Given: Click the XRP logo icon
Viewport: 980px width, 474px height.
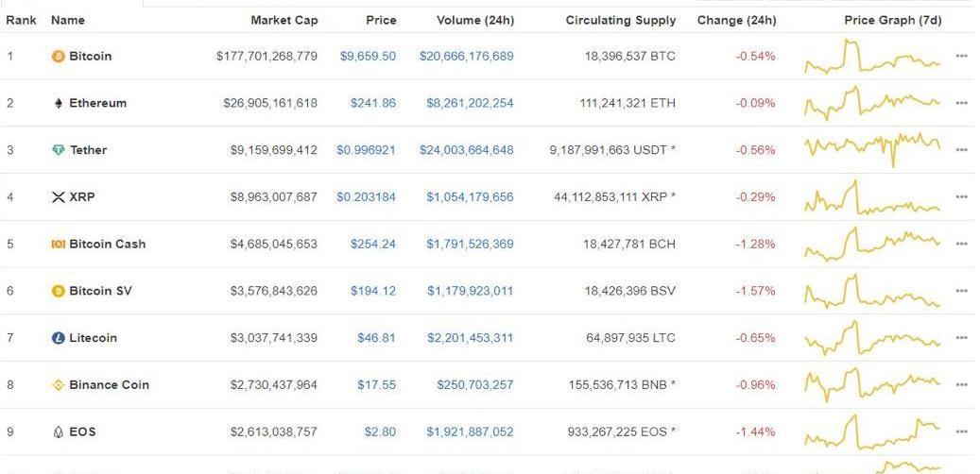Looking at the screenshot, I should coord(59,197).
